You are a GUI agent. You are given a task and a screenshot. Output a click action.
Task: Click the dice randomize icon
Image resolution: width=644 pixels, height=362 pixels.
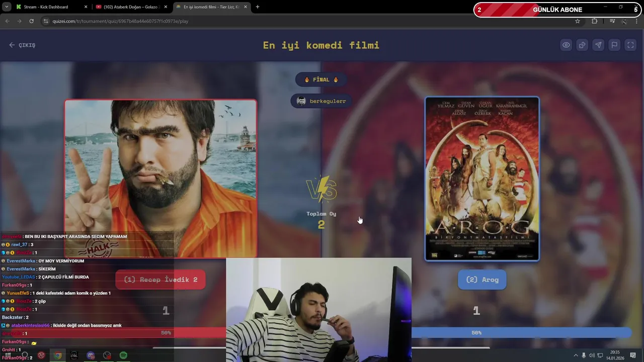pos(582,45)
